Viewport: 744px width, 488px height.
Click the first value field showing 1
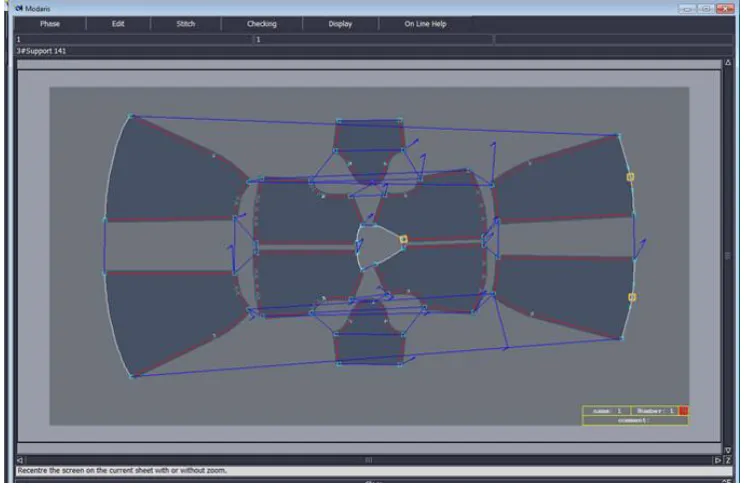click(133, 39)
